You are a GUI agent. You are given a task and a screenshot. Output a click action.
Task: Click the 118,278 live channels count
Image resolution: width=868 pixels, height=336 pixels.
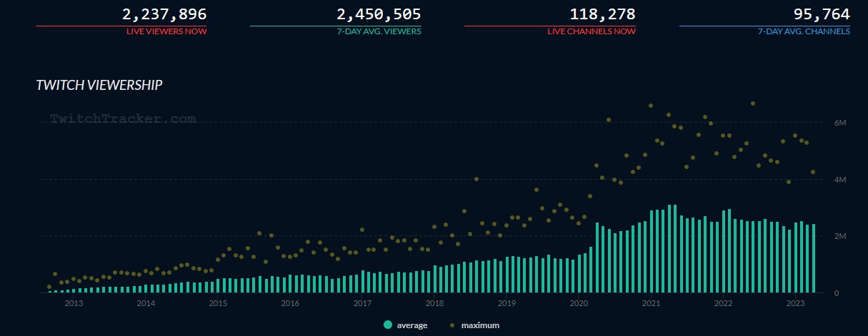coord(602,14)
